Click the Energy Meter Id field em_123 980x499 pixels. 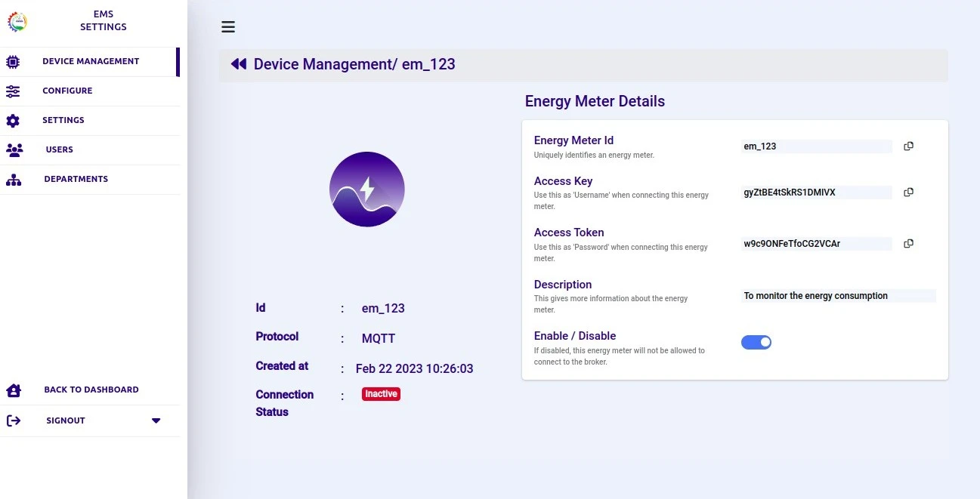pyautogui.click(x=817, y=146)
